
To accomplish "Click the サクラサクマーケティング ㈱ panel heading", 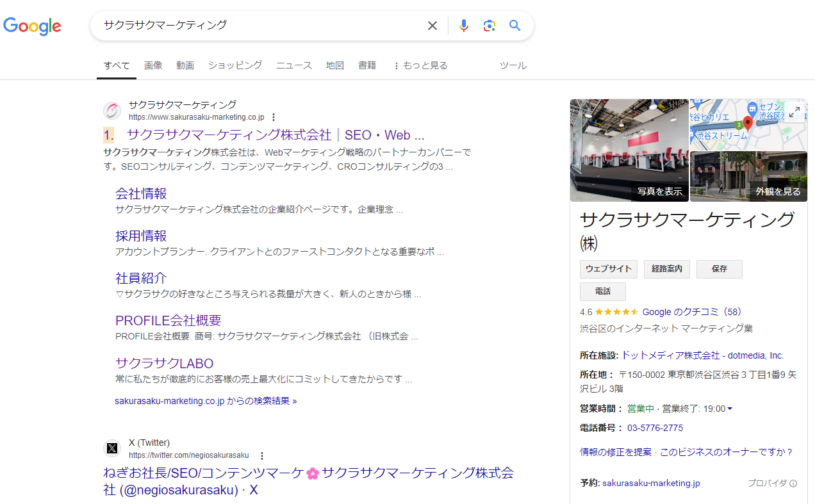I will coord(687,231).
